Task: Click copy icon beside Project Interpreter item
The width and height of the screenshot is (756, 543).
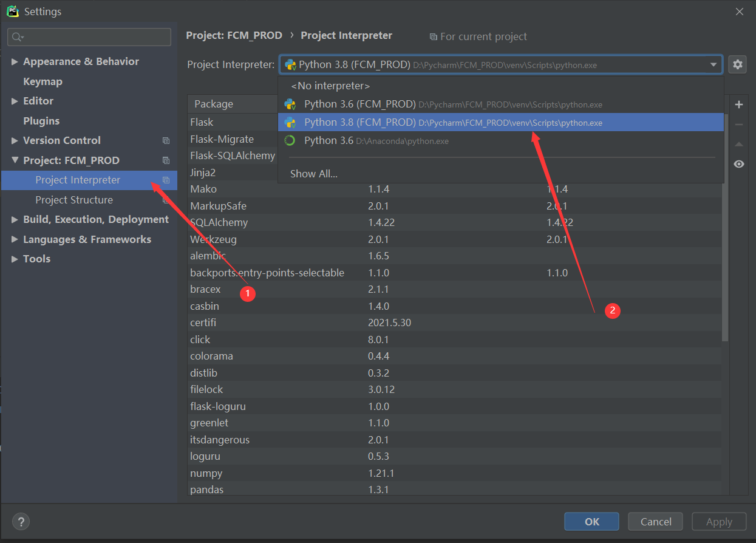Action: pyautogui.click(x=166, y=180)
